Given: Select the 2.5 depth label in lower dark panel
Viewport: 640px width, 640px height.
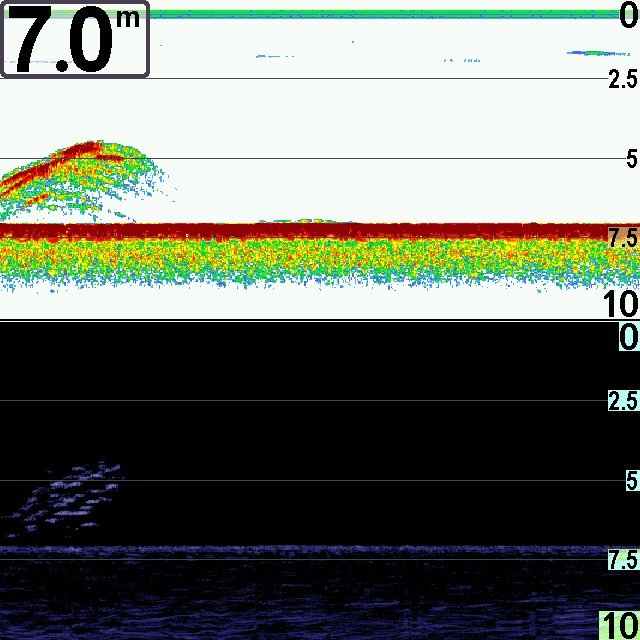Looking at the screenshot, I should pos(622,402).
